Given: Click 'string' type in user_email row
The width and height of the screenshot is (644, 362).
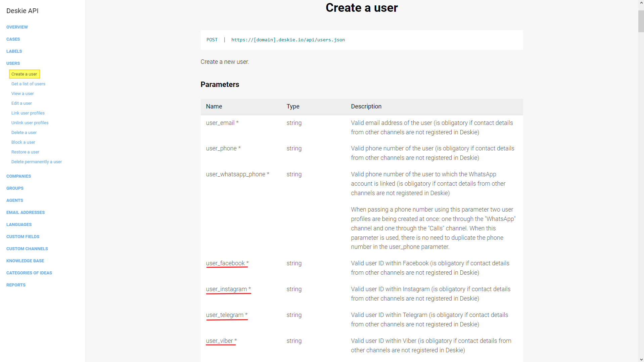Looking at the screenshot, I should pos(294,123).
